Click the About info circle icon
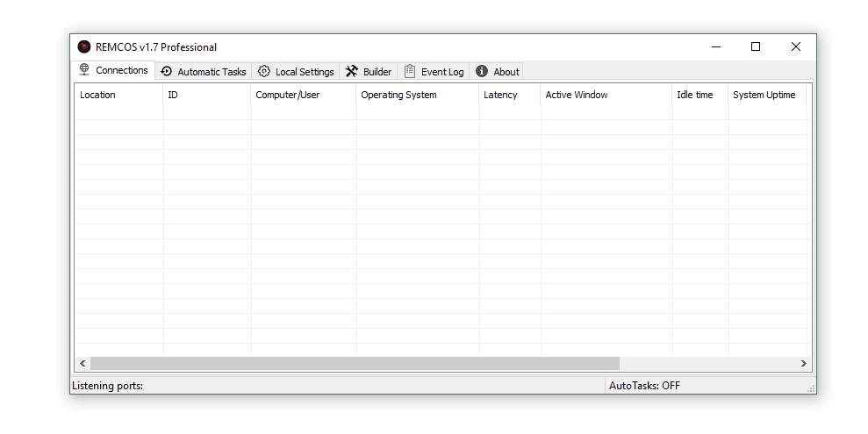868x434 pixels. click(x=482, y=72)
